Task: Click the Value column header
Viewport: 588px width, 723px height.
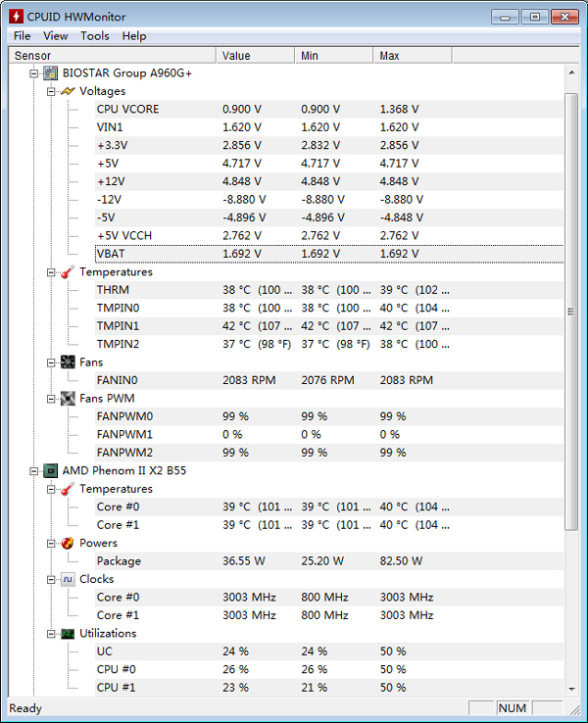Action: click(255, 55)
